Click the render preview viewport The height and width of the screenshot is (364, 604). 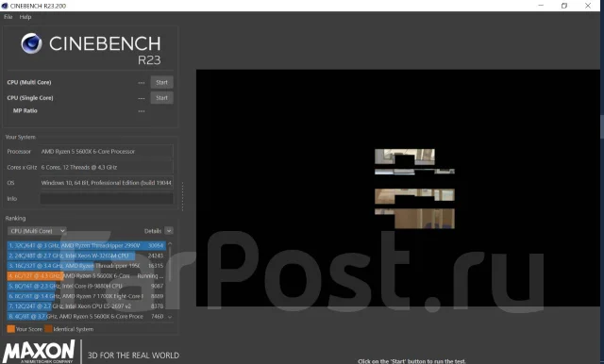pos(397,188)
